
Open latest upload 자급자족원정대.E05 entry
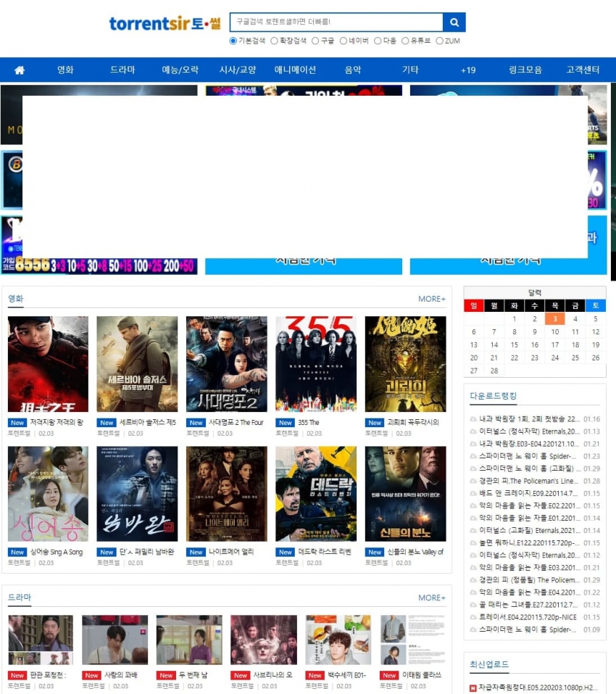click(538, 687)
